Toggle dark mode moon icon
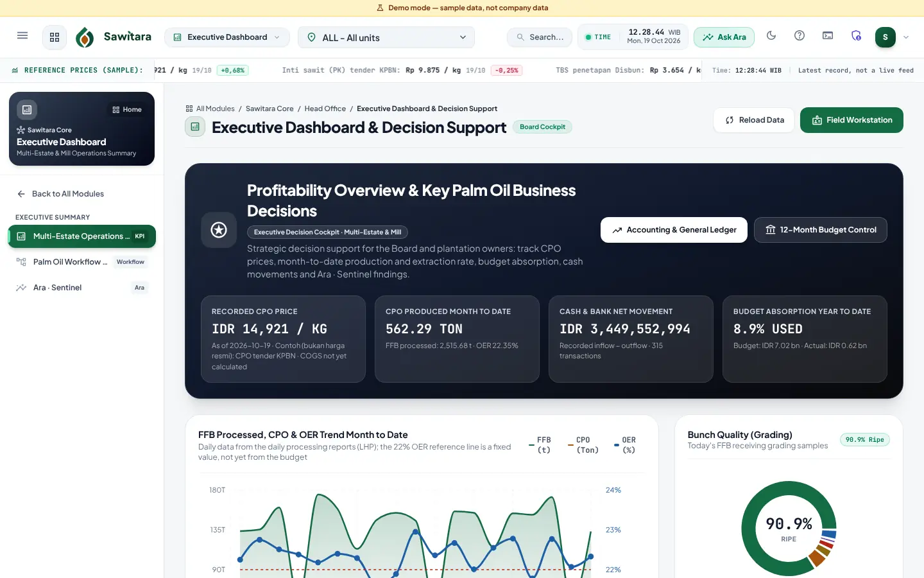This screenshot has width=924, height=578. tap(771, 36)
